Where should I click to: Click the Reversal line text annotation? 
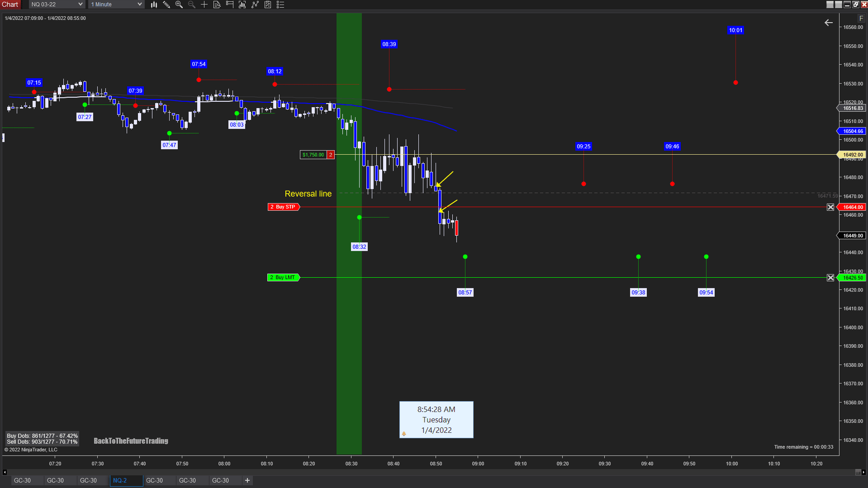coord(308,194)
